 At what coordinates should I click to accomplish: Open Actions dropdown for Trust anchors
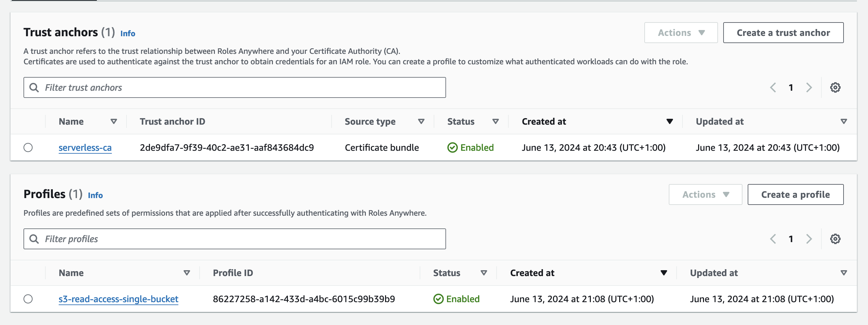pos(681,33)
